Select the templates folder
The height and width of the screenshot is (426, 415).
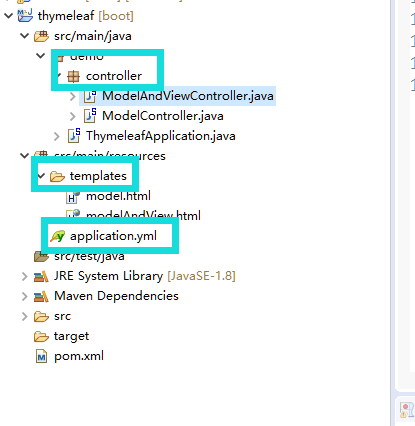pyautogui.click(x=98, y=176)
